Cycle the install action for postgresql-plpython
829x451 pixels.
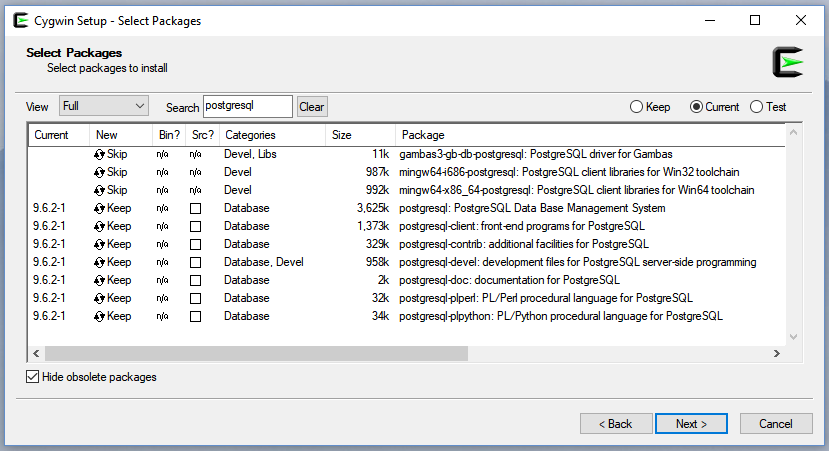point(99,316)
